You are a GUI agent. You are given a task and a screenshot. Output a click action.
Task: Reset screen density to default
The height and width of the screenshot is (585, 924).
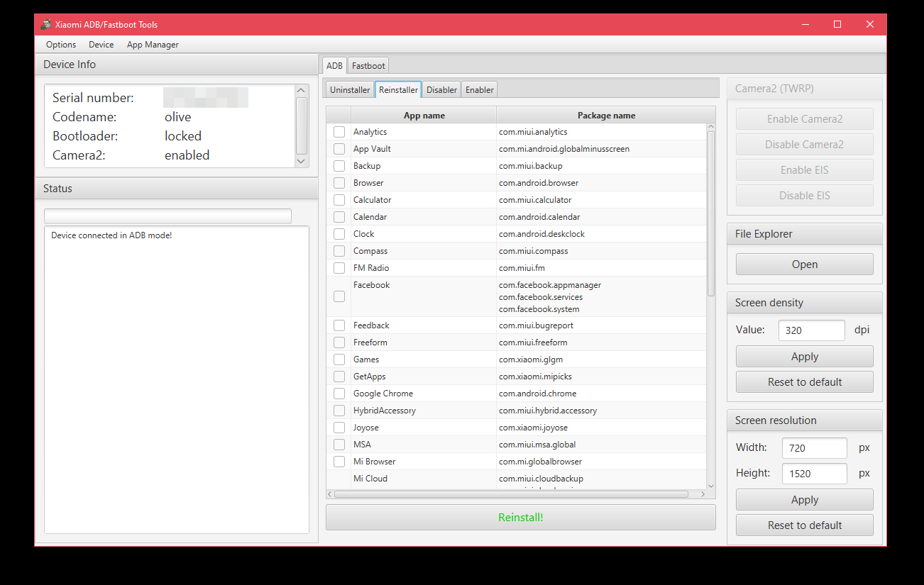pos(805,382)
